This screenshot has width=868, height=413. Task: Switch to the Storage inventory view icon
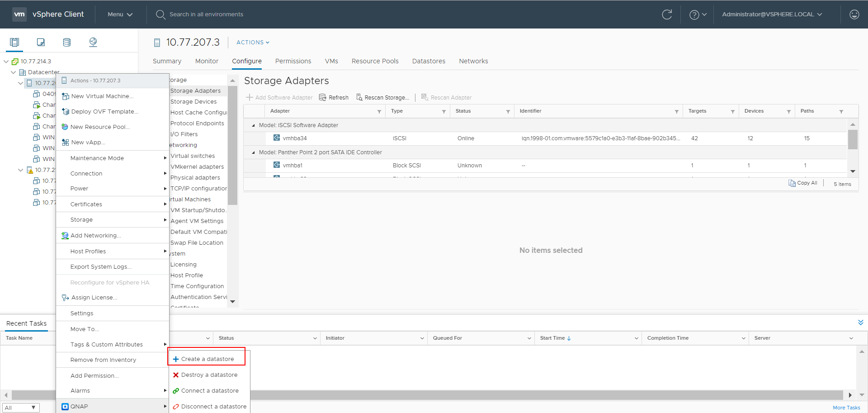click(x=67, y=43)
